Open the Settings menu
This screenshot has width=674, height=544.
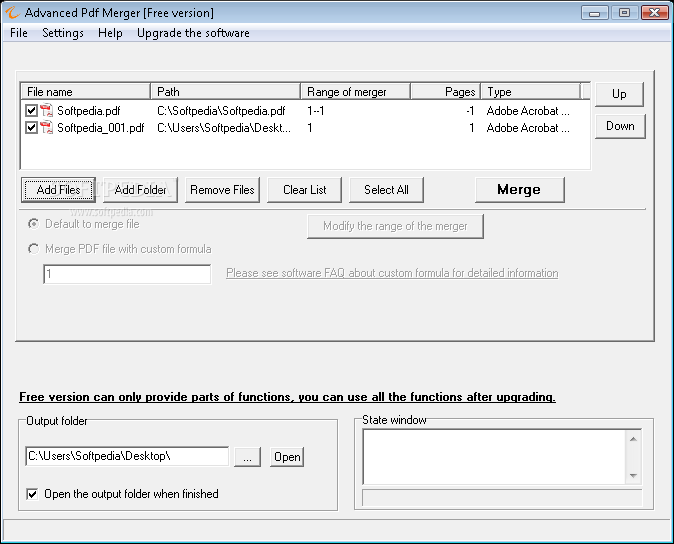pyautogui.click(x=63, y=33)
